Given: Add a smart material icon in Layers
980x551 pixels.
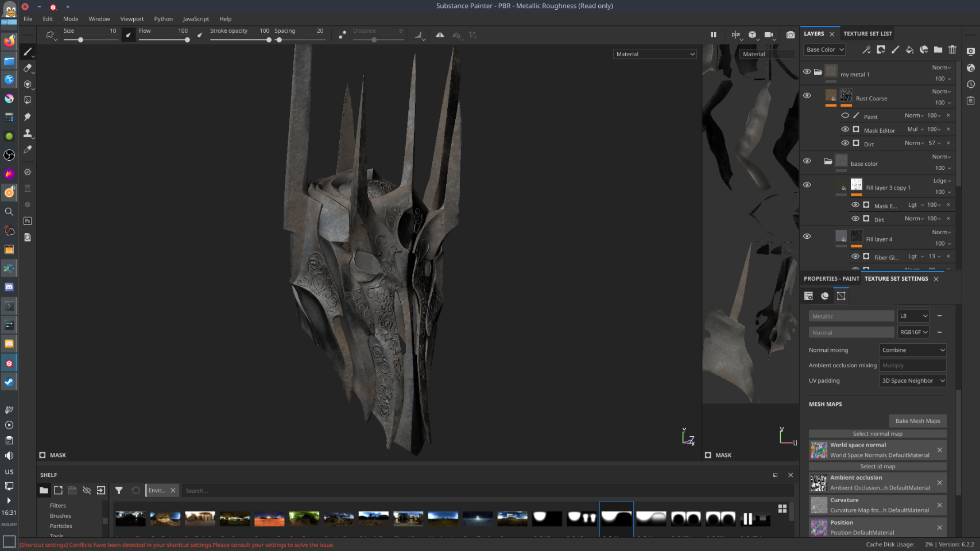Looking at the screenshot, I should pyautogui.click(x=924, y=50).
